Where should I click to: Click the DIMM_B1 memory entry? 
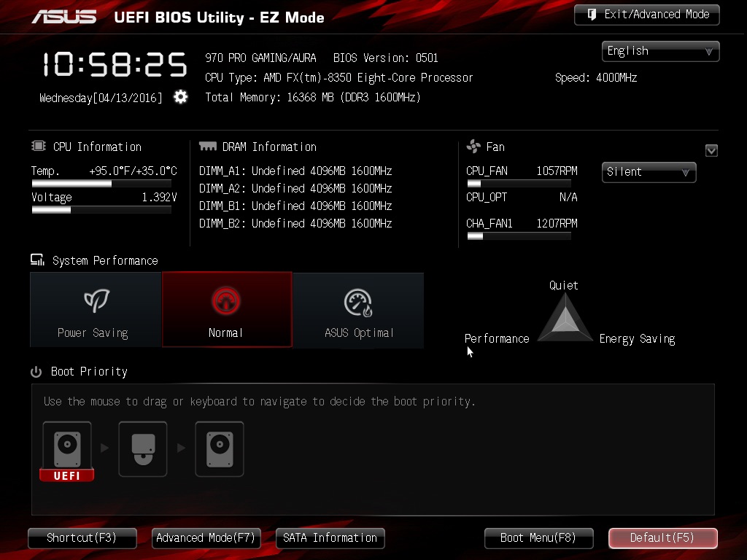coord(295,206)
